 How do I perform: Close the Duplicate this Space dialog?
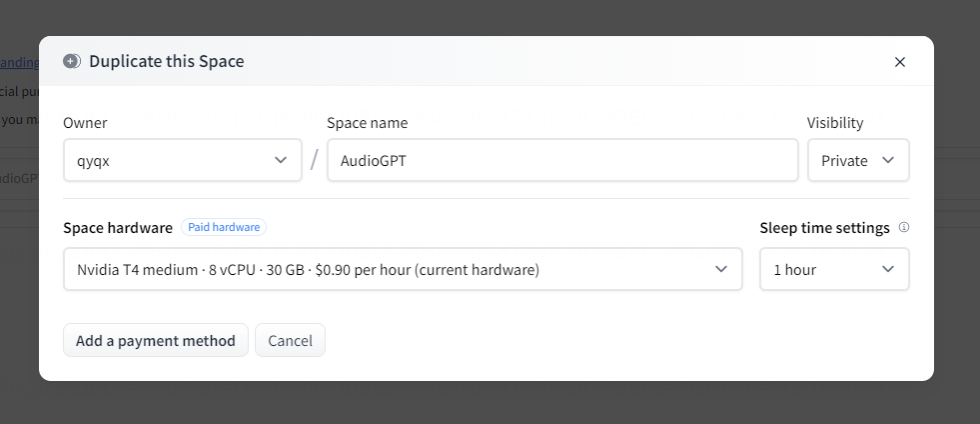899,62
